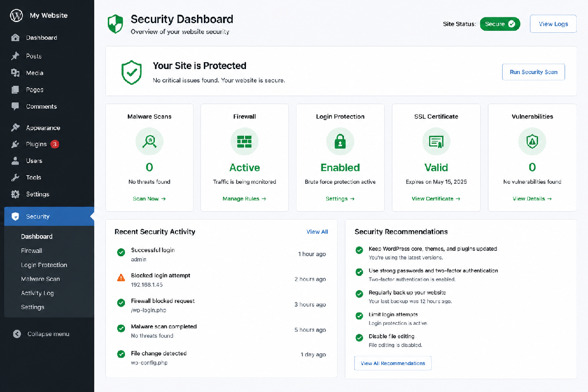Click the Malware Scans magnifier icon
Image resolution: width=588 pixels, height=392 pixels.
[149, 142]
